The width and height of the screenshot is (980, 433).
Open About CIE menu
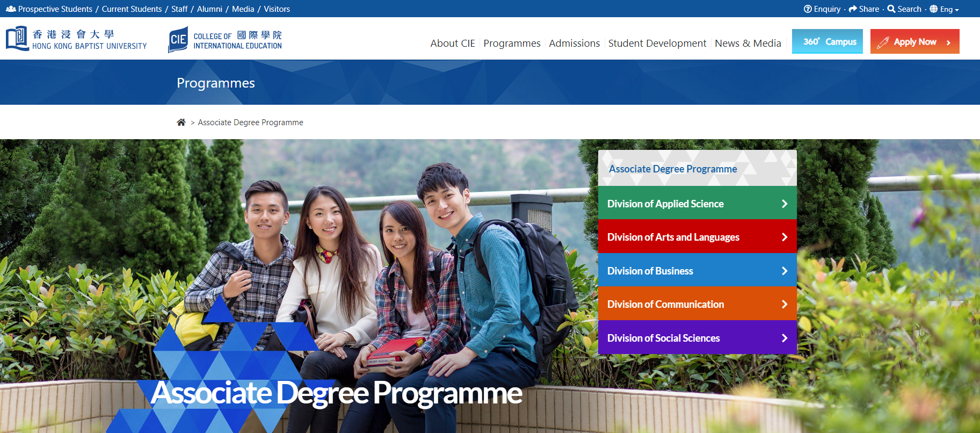[x=453, y=43]
